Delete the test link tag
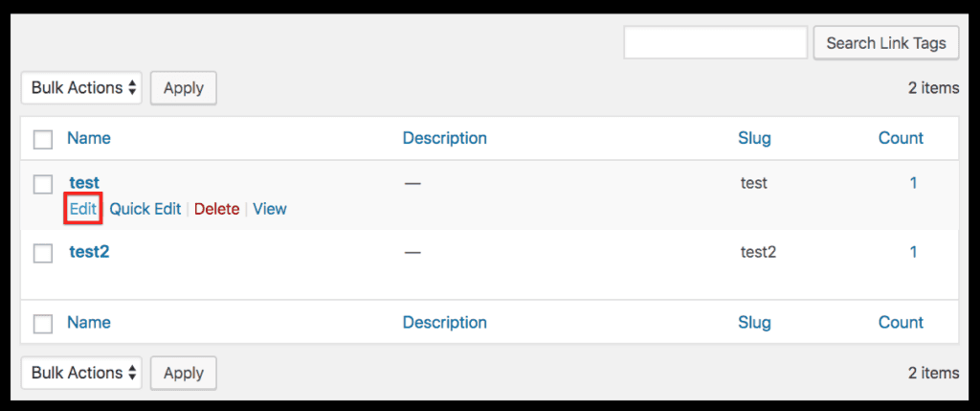 pyautogui.click(x=216, y=209)
